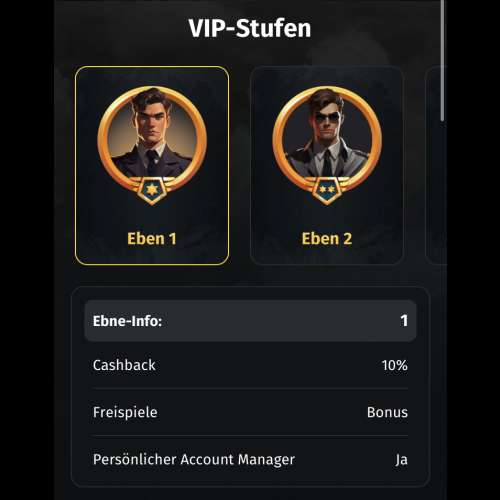The height and width of the screenshot is (500, 500).
Task: Click the Cashback row
Action: (x=250, y=365)
